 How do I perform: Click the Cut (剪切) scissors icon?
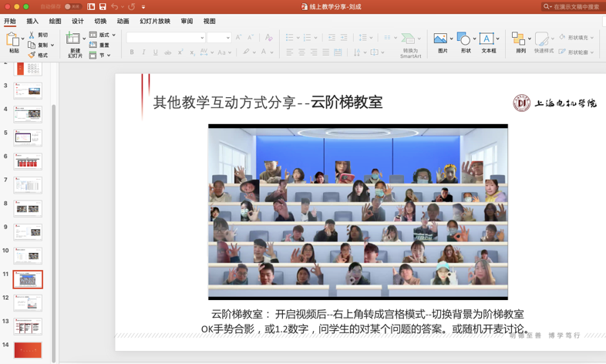tap(32, 35)
